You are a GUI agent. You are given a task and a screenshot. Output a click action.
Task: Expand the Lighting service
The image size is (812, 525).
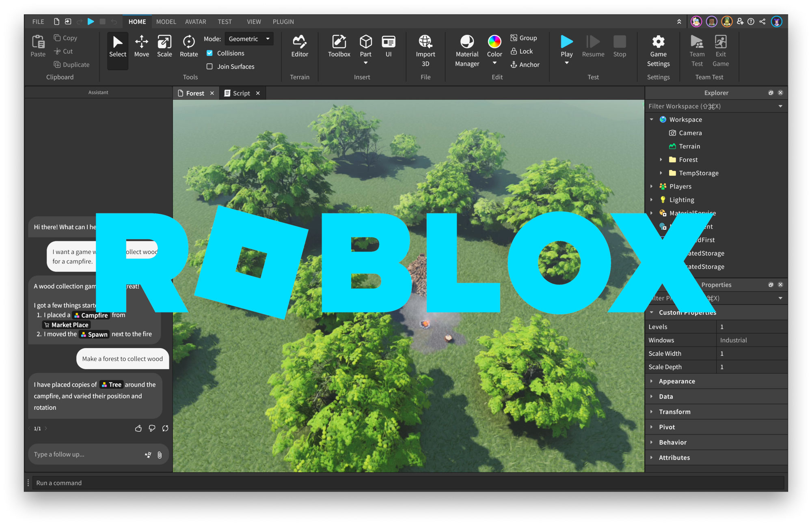(x=652, y=200)
